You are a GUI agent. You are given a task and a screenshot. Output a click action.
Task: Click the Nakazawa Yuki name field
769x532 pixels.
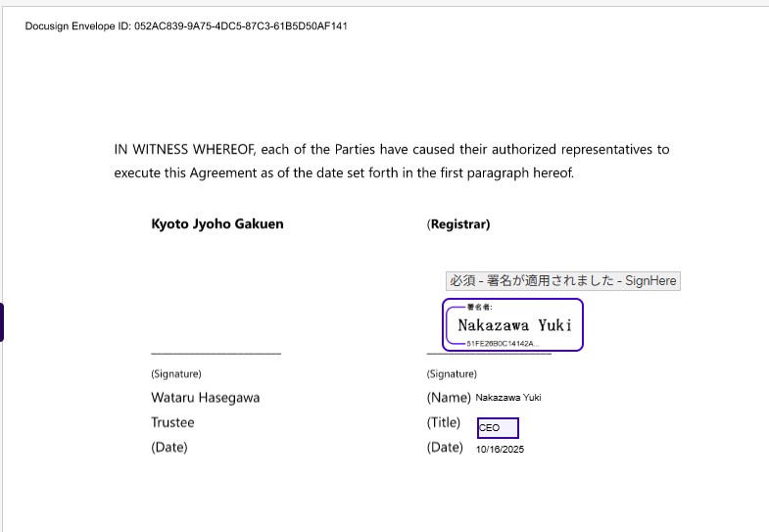click(x=508, y=398)
